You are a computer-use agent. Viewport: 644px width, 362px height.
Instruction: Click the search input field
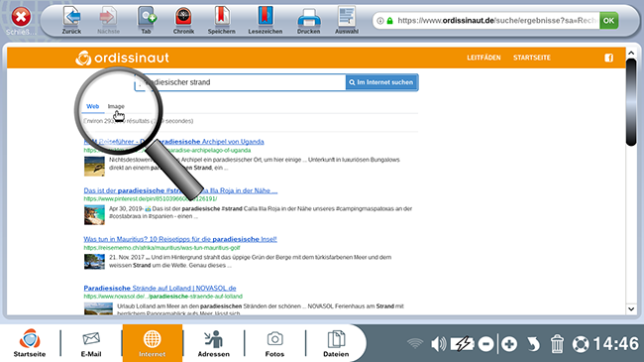241,82
